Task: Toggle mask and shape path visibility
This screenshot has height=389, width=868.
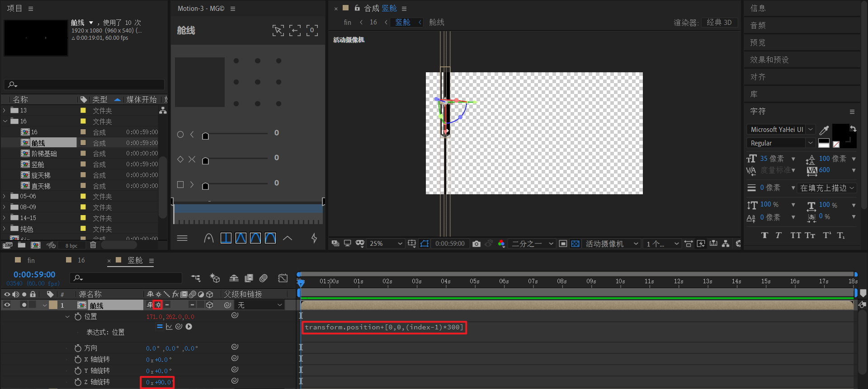Action: click(424, 244)
